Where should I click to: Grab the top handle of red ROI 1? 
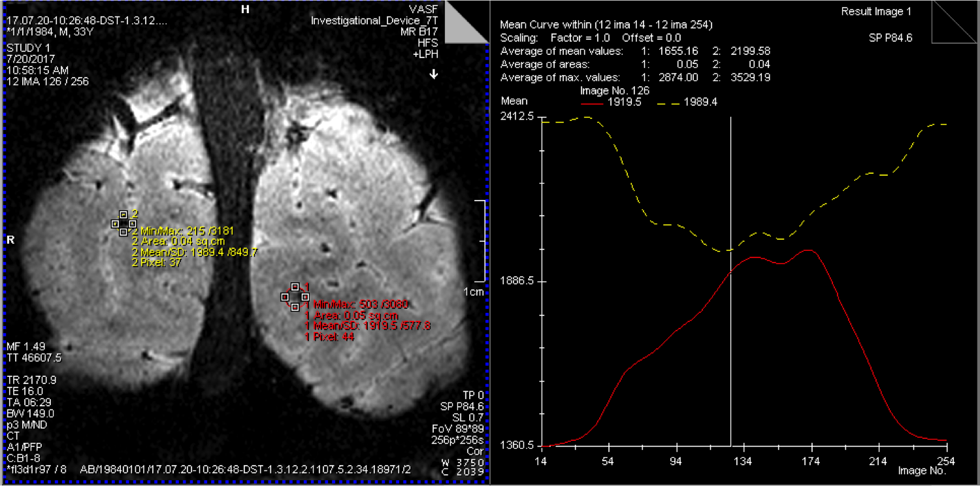(295, 286)
